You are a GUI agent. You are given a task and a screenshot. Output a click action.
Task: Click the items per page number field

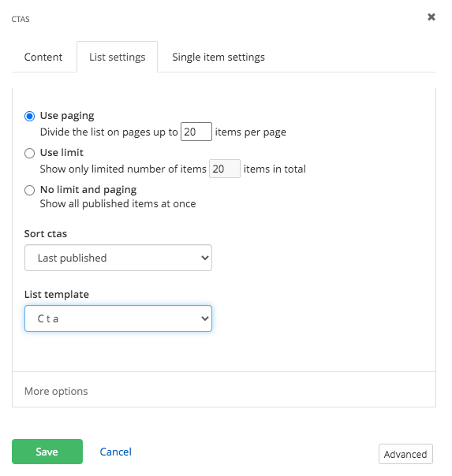(196, 132)
